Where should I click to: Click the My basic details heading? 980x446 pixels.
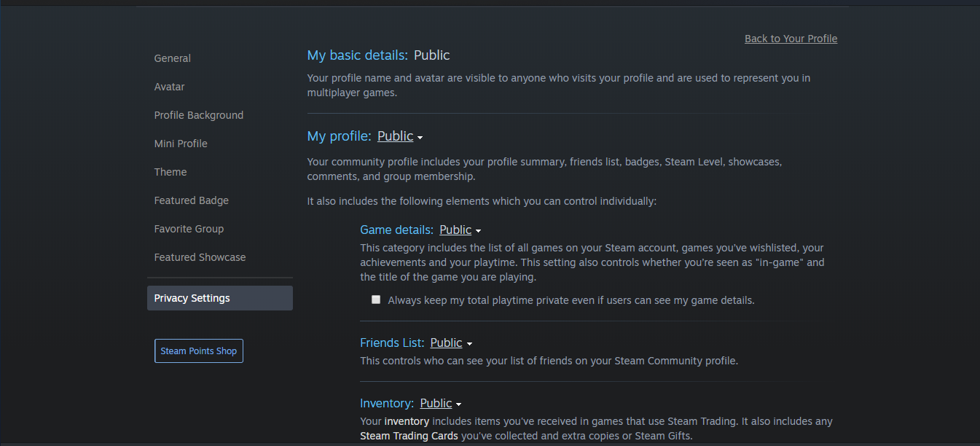357,55
